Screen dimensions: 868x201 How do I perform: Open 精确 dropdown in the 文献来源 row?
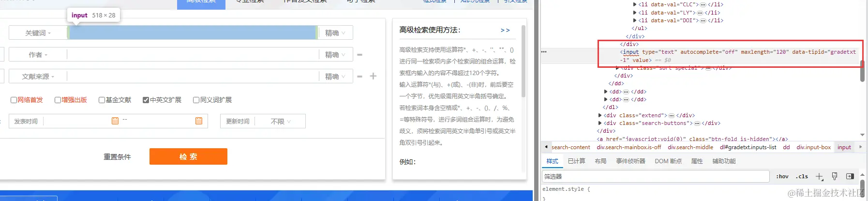[x=335, y=77]
